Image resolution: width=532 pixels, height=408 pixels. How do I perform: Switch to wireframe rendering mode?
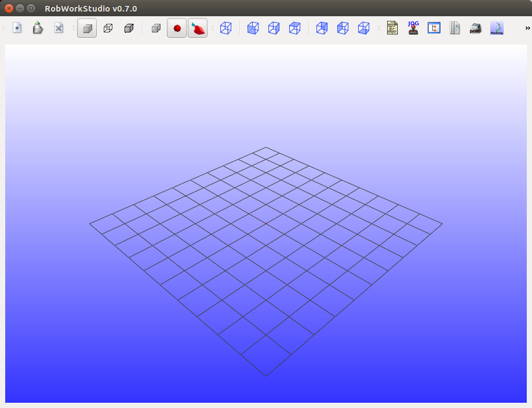pyautogui.click(x=108, y=27)
